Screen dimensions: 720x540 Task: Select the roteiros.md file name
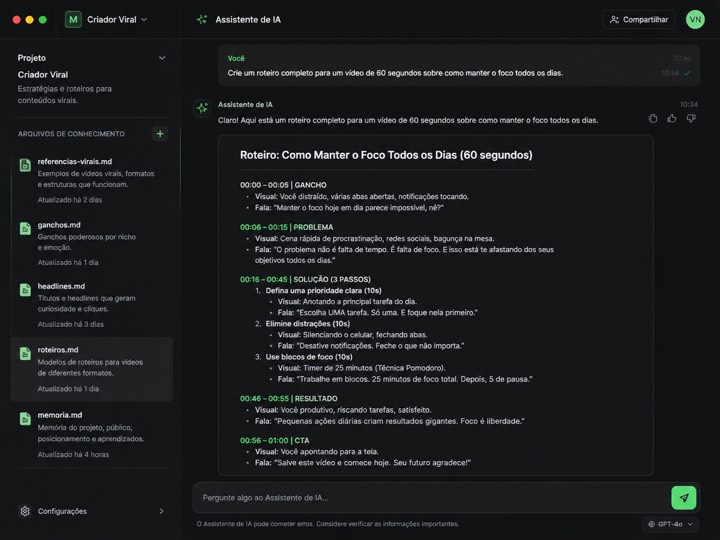(x=58, y=350)
